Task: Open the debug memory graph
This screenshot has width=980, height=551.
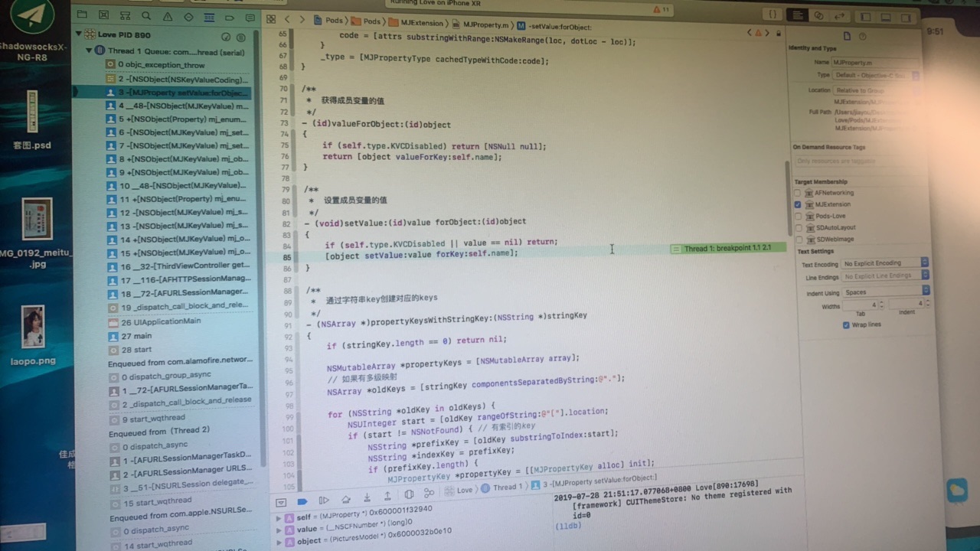Action: pyautogui.click(x=429, y=494)
